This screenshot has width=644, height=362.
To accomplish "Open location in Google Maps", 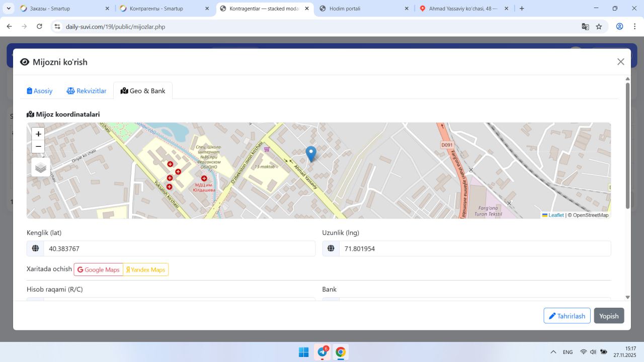I will click(99, 270).
